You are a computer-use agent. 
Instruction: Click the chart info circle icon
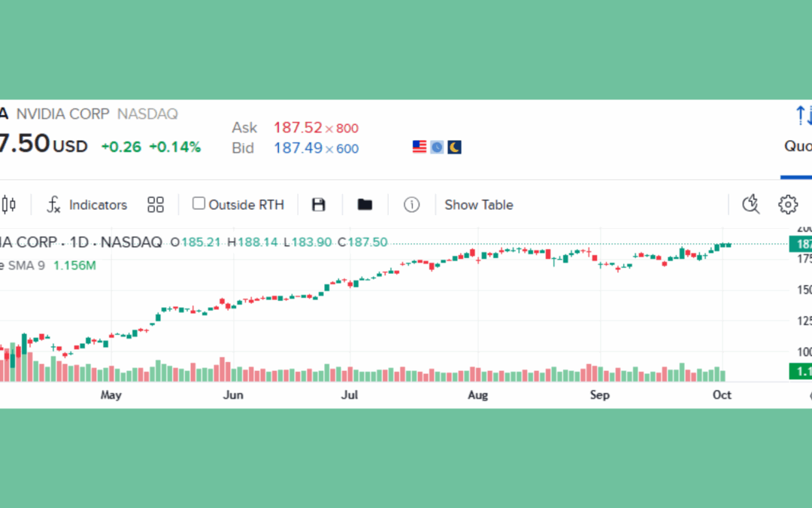pyautogui.click(x=411, y=204)
